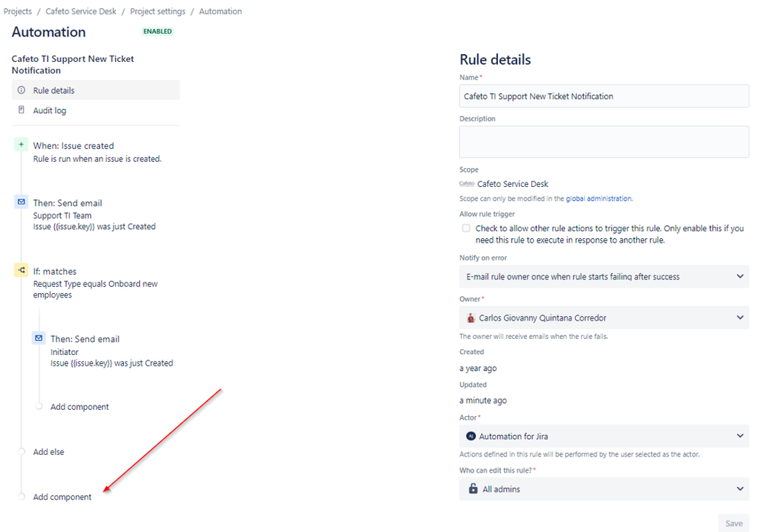Click Add component indicated by the red arrow

pos(61,496)
